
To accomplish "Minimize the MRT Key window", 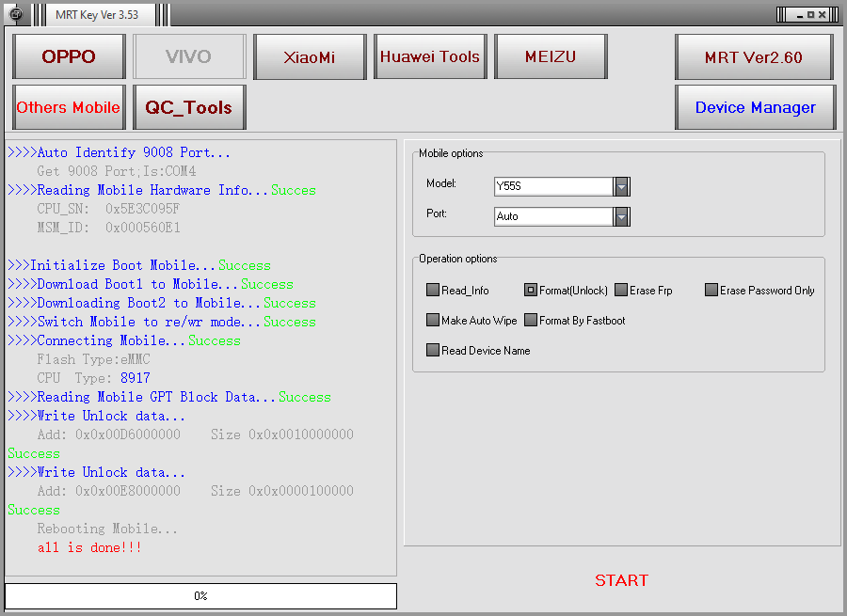I will (800, 15).
